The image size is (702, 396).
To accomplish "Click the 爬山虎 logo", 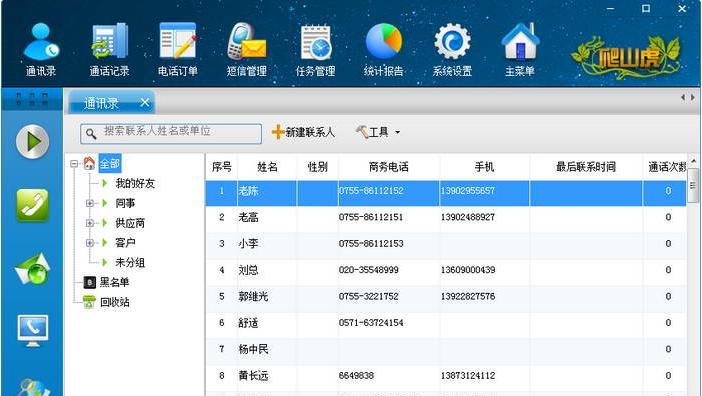I will [x=627, y=57].
